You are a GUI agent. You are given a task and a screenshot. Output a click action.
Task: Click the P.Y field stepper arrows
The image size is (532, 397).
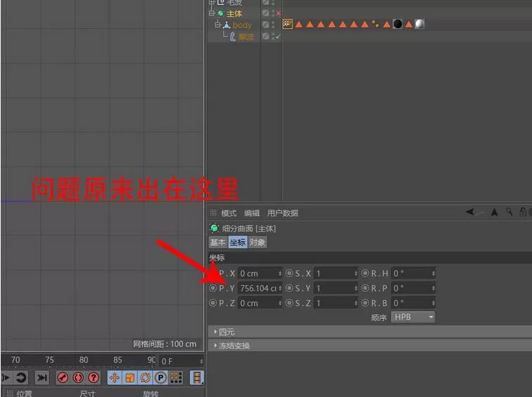coord(280,288)
